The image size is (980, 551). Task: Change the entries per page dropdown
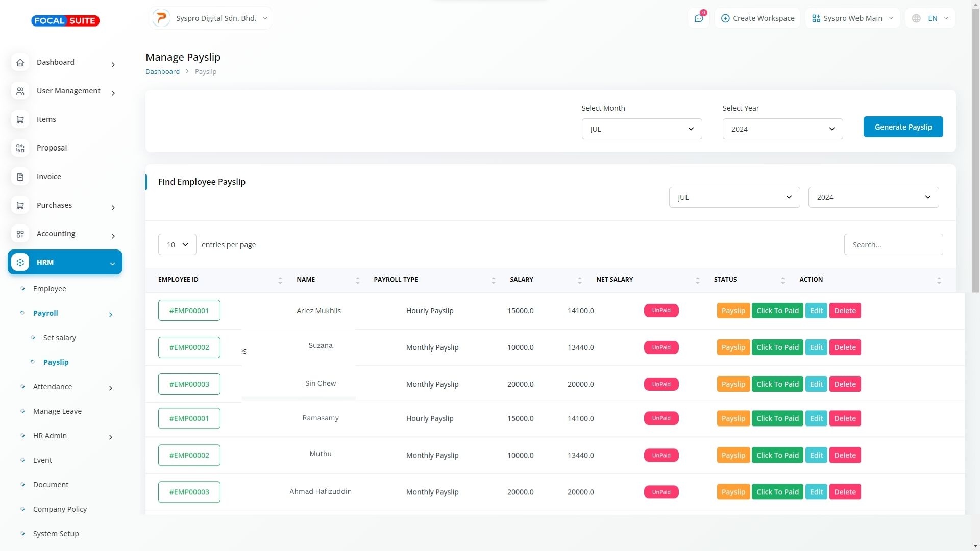[177, 245]
